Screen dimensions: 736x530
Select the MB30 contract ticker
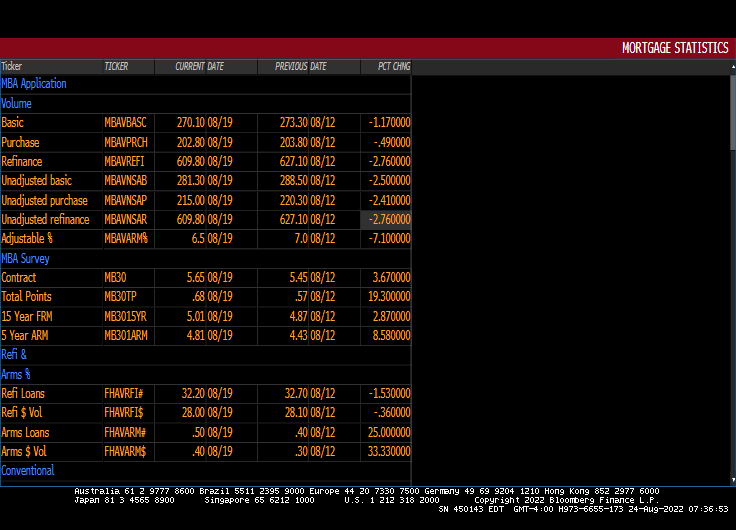[115, 277]
